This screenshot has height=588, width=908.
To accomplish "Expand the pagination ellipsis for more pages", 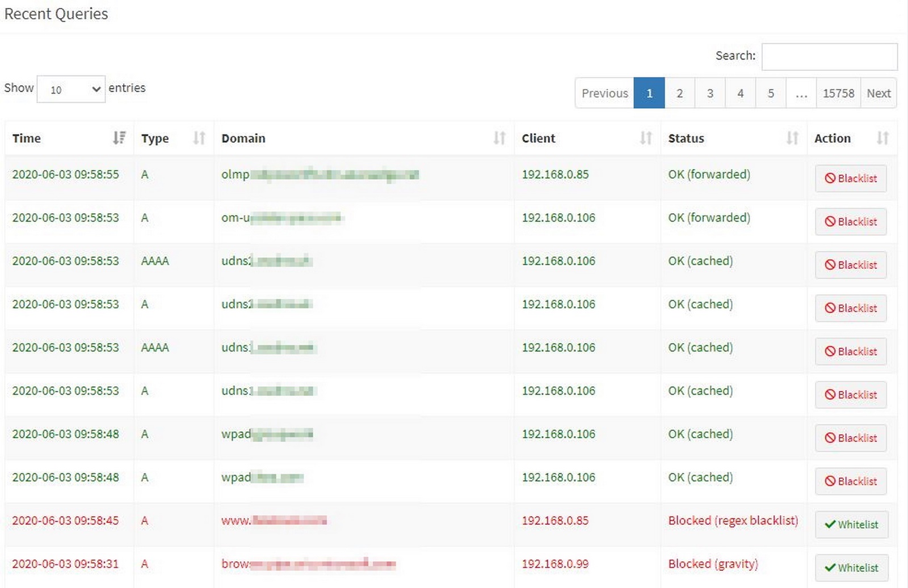I will point(801,93).
